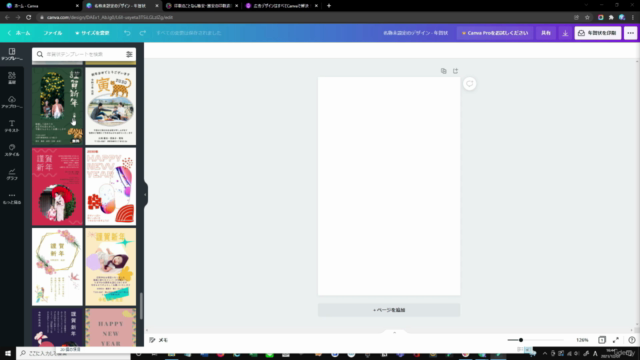This screenshot has width=640, height=360.
Task: Click the add-page icon above the canvas
Action: click(456, 71)
